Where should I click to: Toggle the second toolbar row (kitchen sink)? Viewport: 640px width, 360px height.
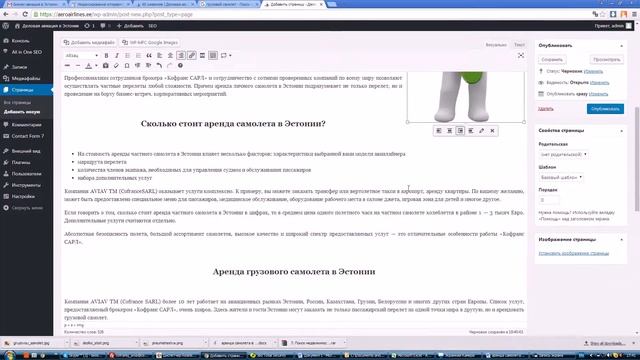pyautogui.click(x=213, y=56)
